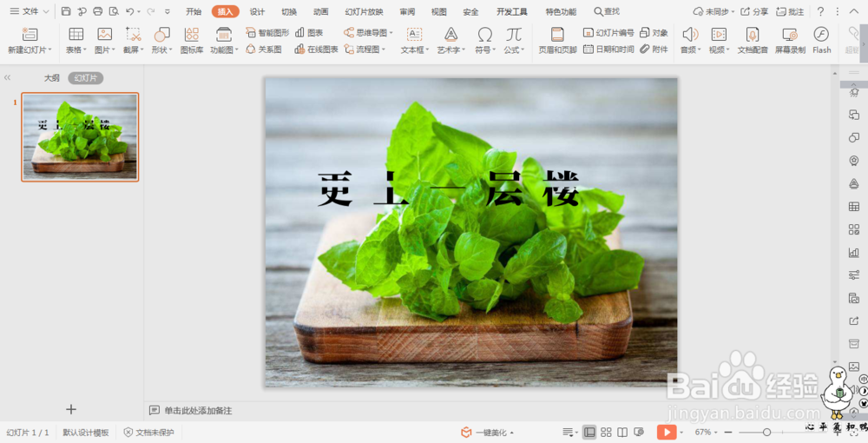Click 文档未保护 in status bar
868x443 pixels.
(149, 433)
